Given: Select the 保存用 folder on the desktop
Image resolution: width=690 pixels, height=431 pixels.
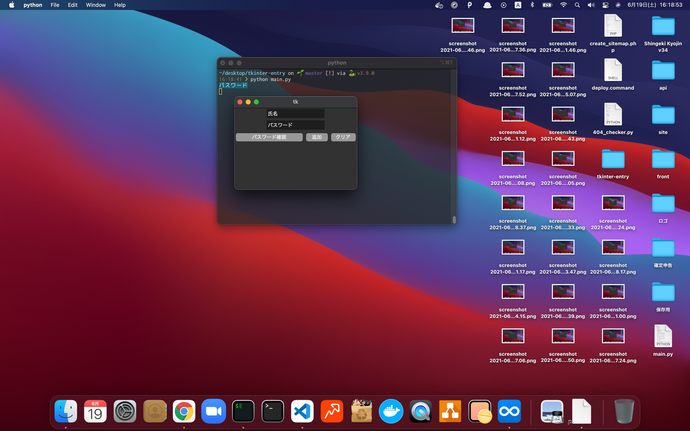Looking at the screenshot, I should [663, 292].
